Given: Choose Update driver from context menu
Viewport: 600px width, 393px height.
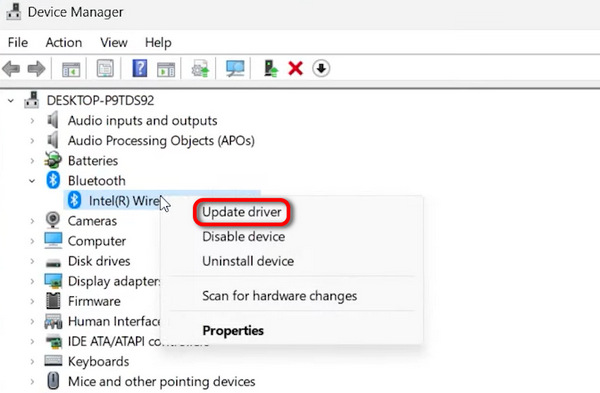Looking at the screenshot, I should click(x=241, y=212).
